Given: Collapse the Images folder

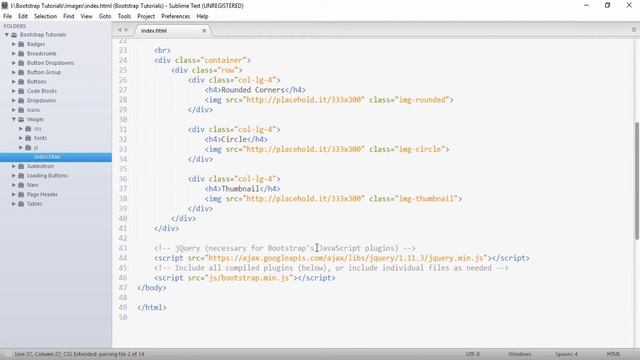Looking at the screenshot, I should (x=14, y=119).
